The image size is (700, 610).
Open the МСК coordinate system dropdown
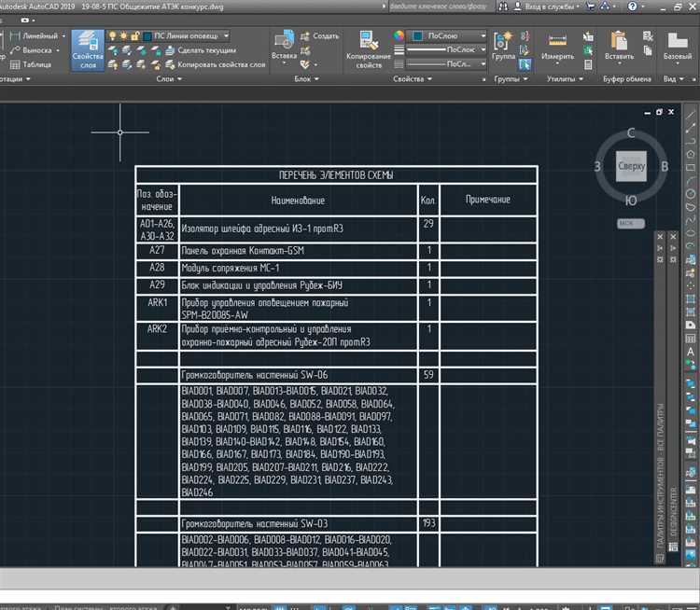click(x=631, y=223)
